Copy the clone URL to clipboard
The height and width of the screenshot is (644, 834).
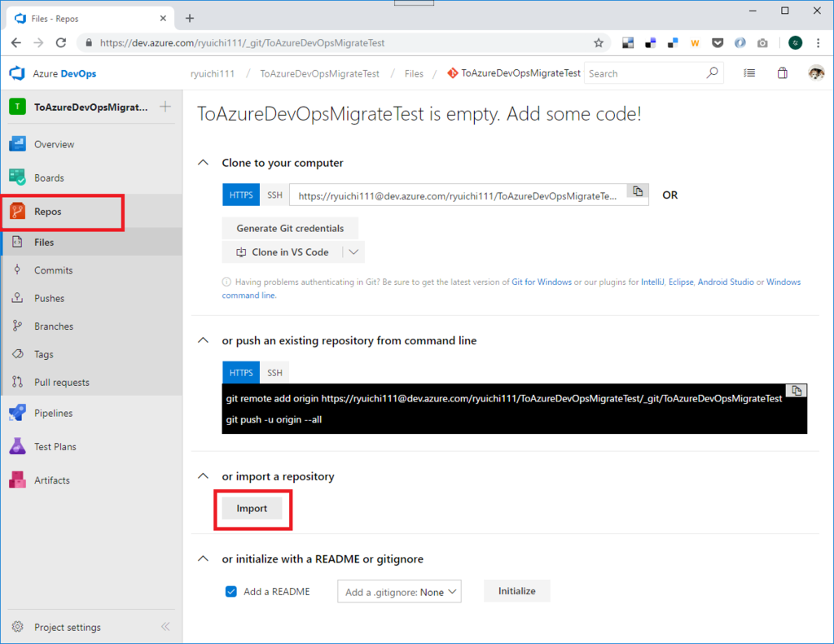point(638,191)
